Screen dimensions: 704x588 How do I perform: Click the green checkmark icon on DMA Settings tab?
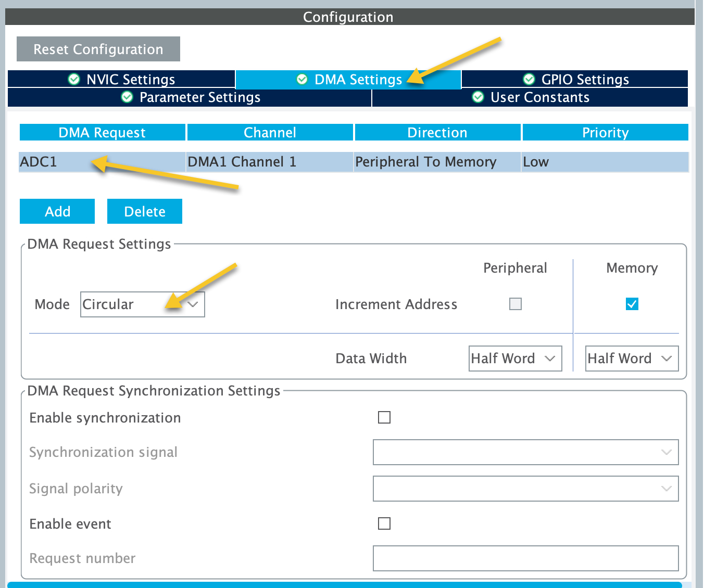coord(301,79)
